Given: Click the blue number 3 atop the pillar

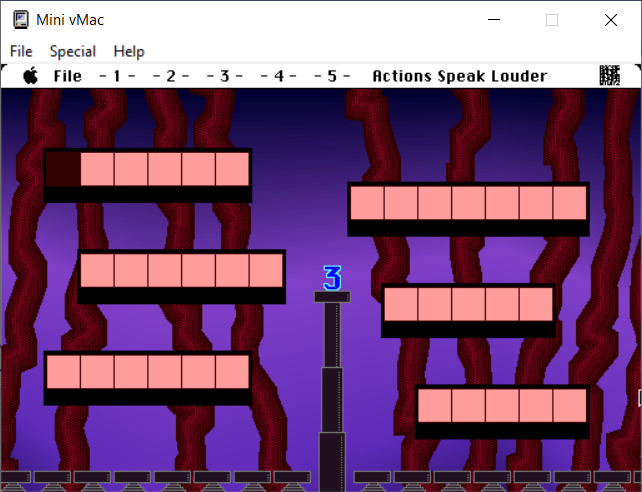Looking at the screenshot, I should (x=332, y=278).
